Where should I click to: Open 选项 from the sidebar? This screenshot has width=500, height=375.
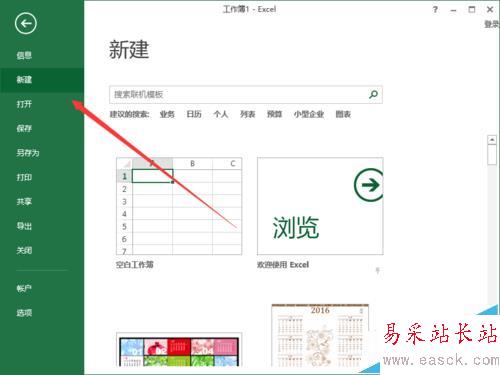pos(24,313)
